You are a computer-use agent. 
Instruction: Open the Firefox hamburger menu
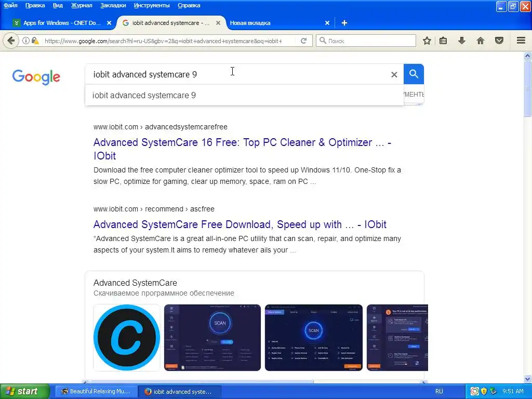[521, 41]
